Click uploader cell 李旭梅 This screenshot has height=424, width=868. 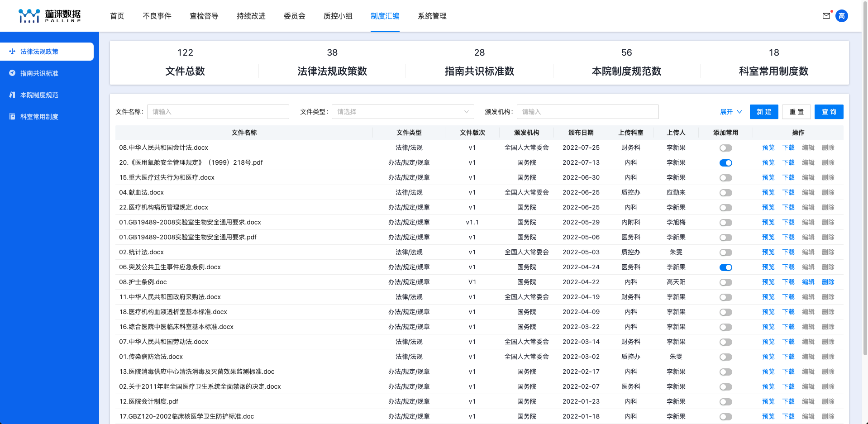(x=676, y=222)
